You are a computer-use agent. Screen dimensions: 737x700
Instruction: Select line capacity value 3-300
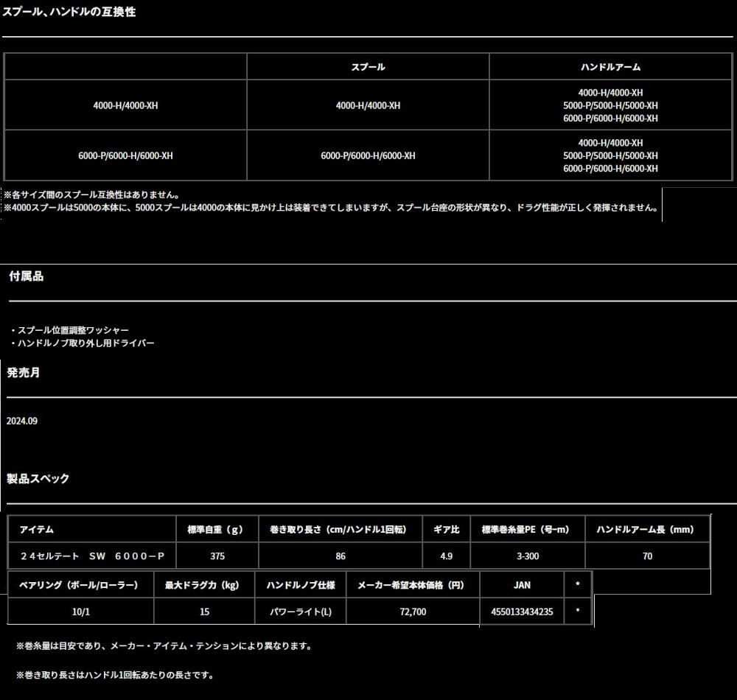pyautogui.click(x=528, y=556)
